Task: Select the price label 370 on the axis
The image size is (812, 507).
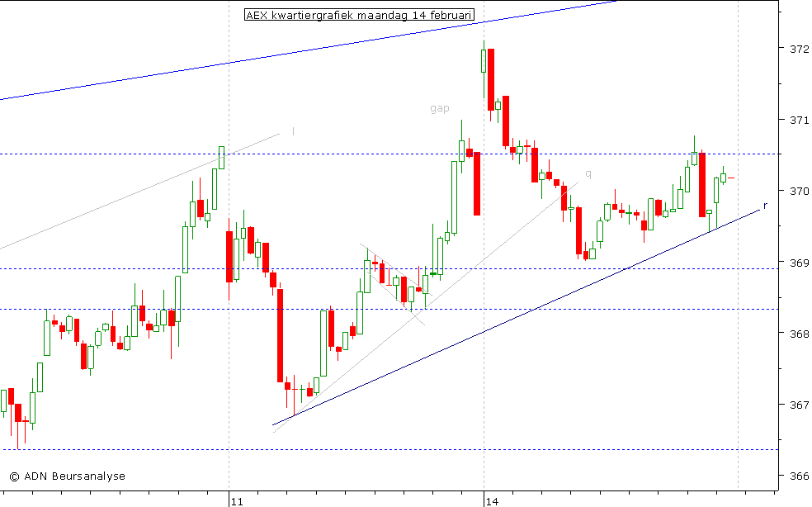Action: 799,192
